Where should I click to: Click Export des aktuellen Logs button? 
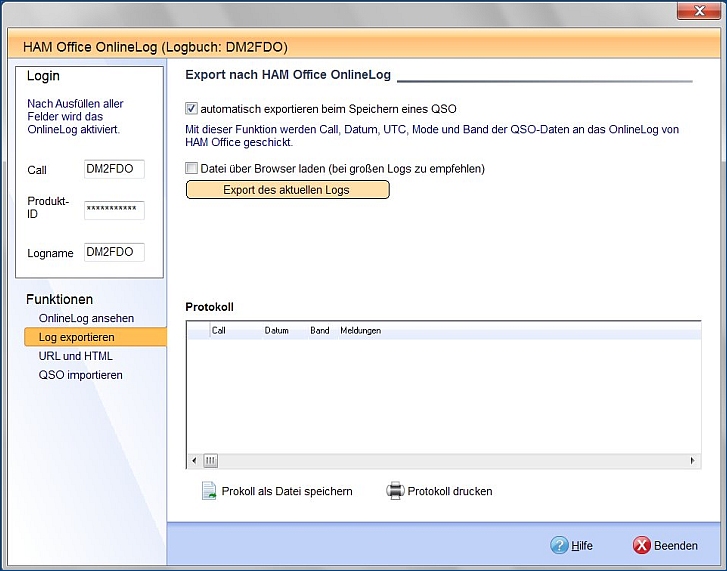[287, 190]
